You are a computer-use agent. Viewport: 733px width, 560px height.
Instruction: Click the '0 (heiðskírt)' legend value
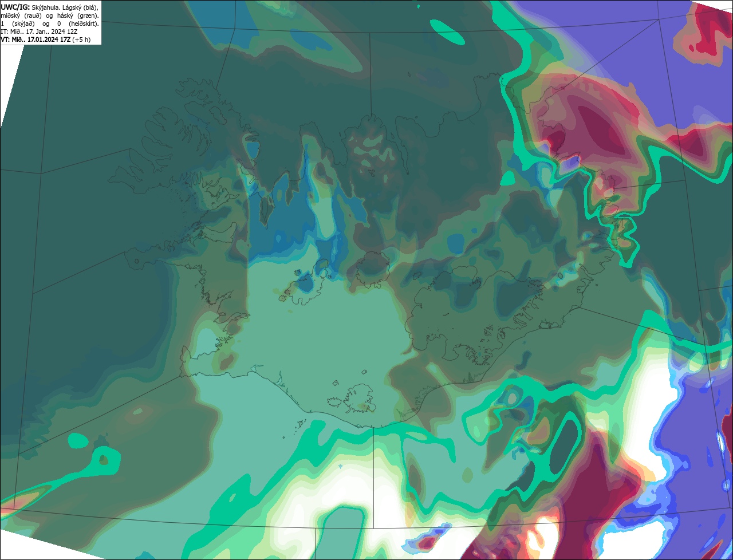[x=78, y=24]
